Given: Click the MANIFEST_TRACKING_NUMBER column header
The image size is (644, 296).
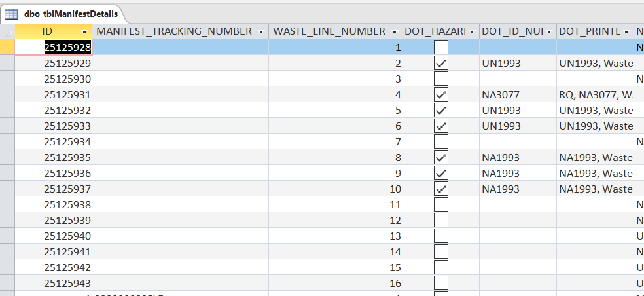Looking at the screenshot, I should (173, 31).
